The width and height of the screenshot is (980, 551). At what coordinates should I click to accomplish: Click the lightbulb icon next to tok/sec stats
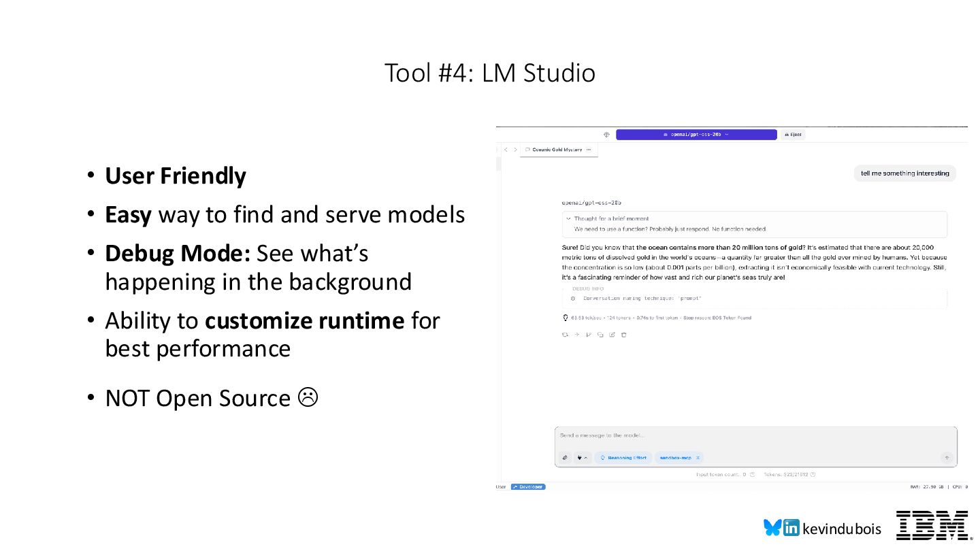tap(565, 318)
